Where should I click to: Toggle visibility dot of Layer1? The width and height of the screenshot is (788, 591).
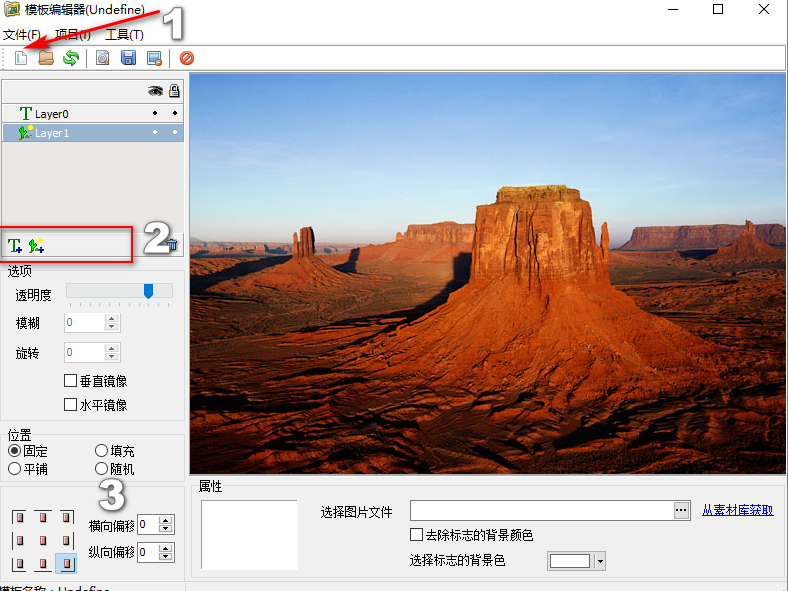pos(155,132)
